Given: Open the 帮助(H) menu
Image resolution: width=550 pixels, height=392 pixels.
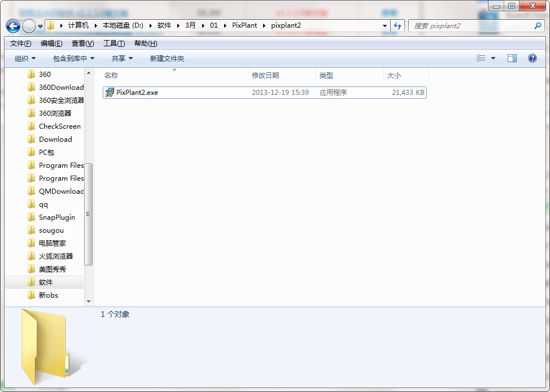Looking at the screenshot, I should click(x=146, y=43).
